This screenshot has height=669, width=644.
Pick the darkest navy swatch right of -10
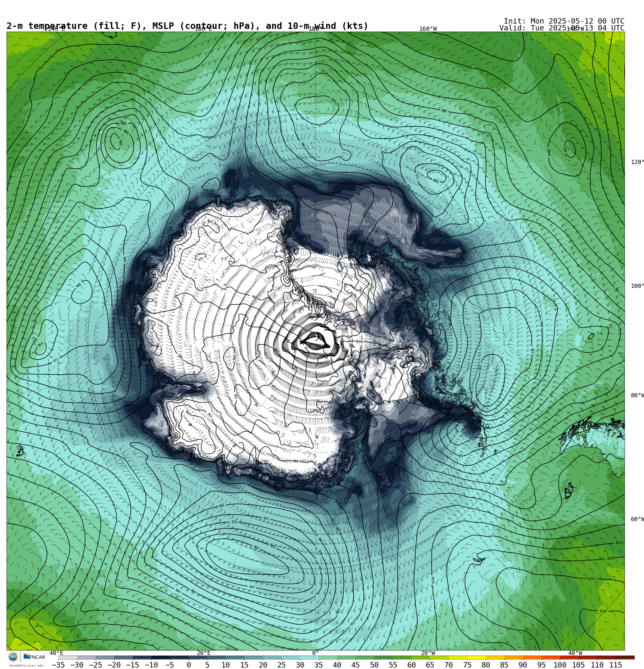point(161,657)
